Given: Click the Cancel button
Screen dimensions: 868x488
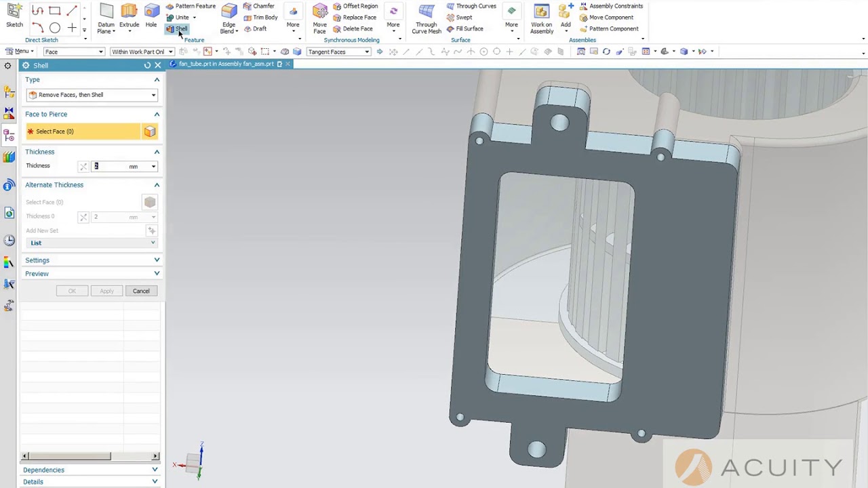Looking at the screenshot, I should click(141, 291).
